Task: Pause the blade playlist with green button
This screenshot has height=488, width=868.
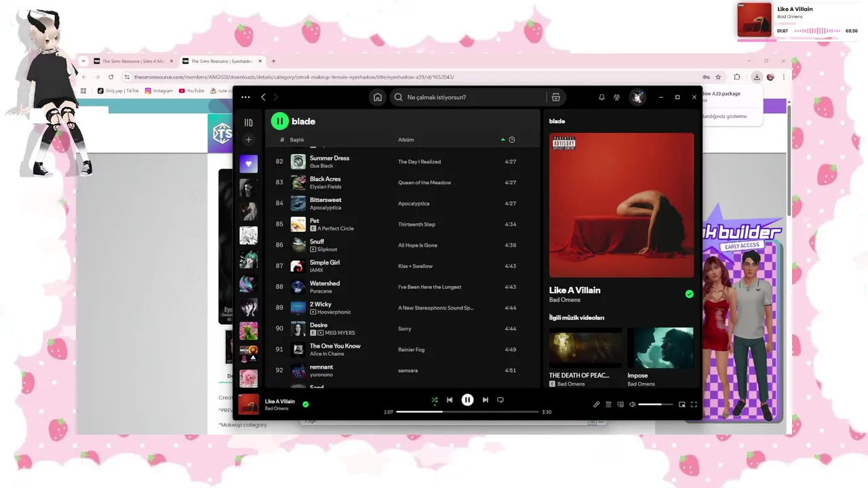Action: coord(279,121)
